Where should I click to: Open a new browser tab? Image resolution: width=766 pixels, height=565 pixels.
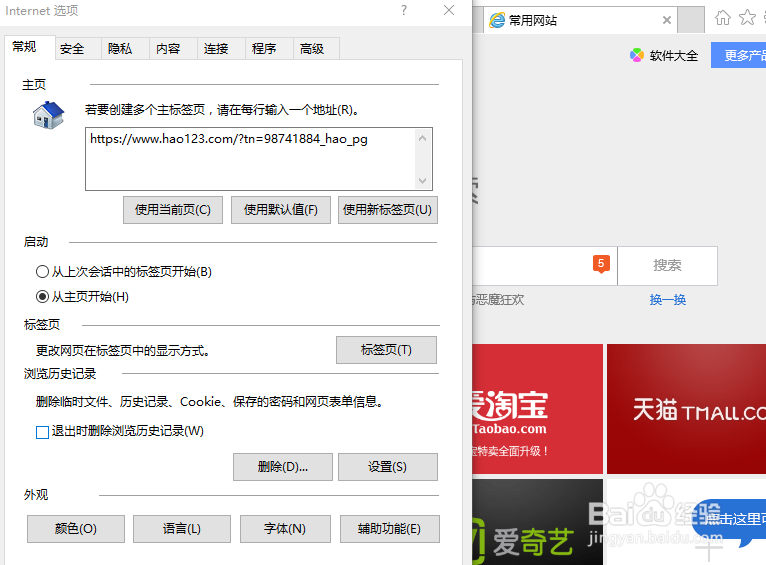pos(691,20)
